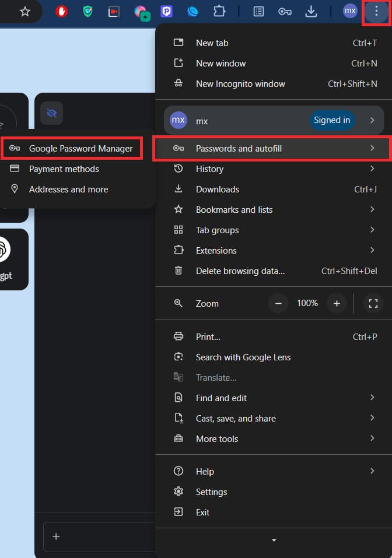Open the Extensions puzzle piece icon

click(219, 12)
